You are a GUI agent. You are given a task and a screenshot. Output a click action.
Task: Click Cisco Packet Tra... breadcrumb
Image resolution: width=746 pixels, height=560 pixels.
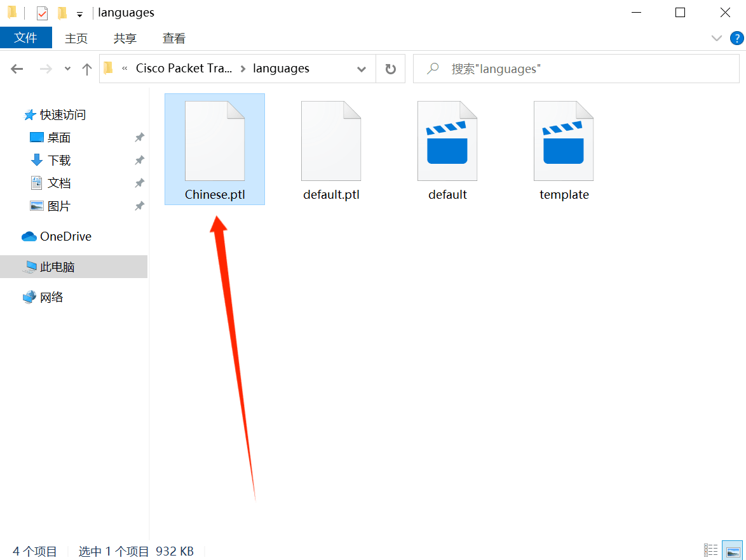pos(184,69)
